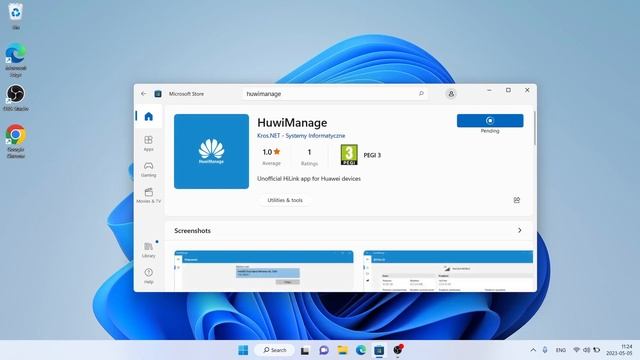Open Chat from the taskbar

324,350
